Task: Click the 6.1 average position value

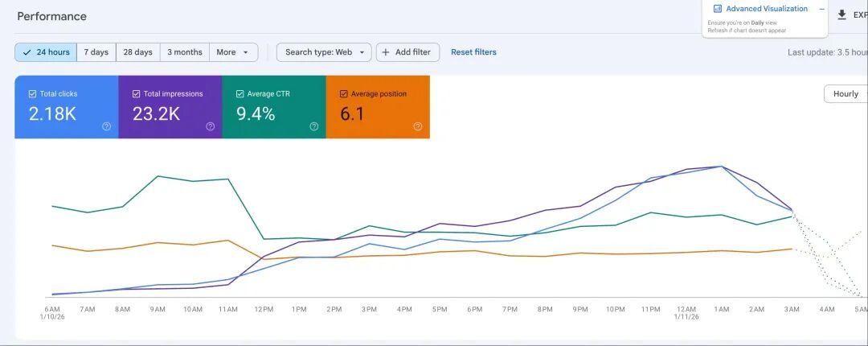Action: pos(352,113)
